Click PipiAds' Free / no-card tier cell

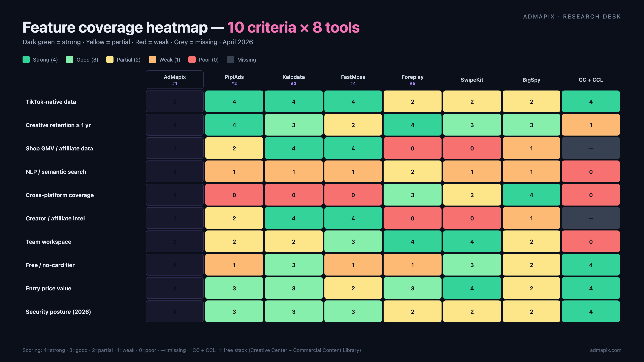pos(234,265)
